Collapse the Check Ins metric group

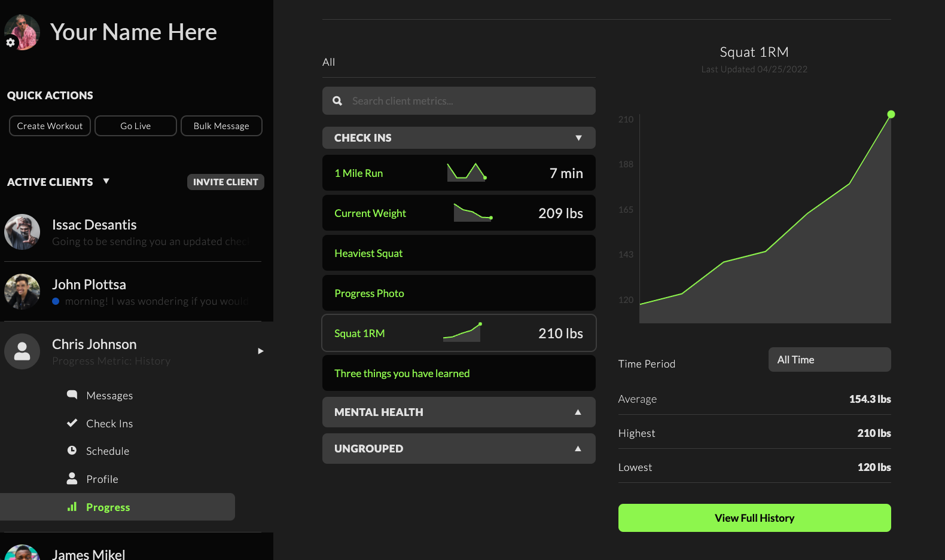[x=578, y=138]
